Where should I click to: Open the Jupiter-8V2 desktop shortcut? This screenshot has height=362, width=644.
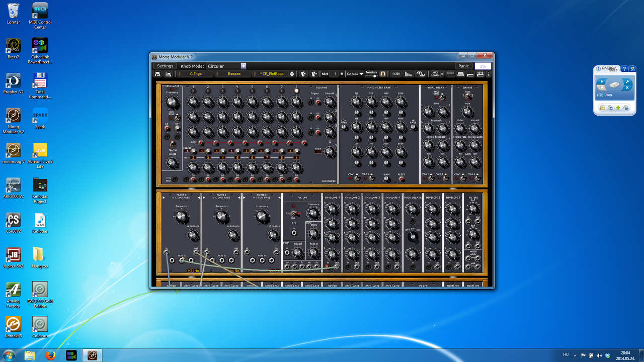14,258
